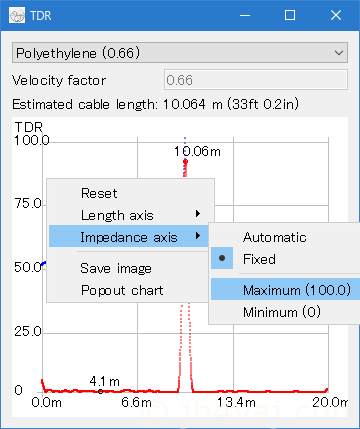Open the Impedance axis submenu

[129, 236]
